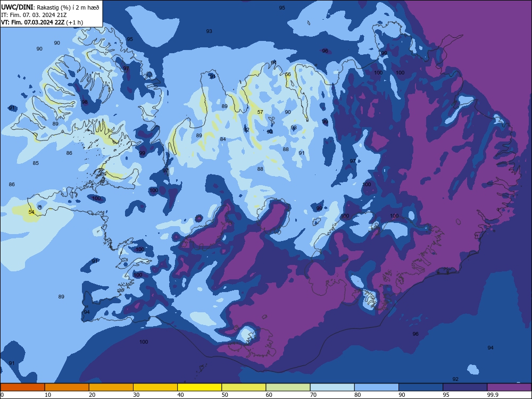The height and width of the screenshot is (399, 532).
Task: Click 'Rakastig (%) í 2 m hæð' label
Action: (68, 7)
